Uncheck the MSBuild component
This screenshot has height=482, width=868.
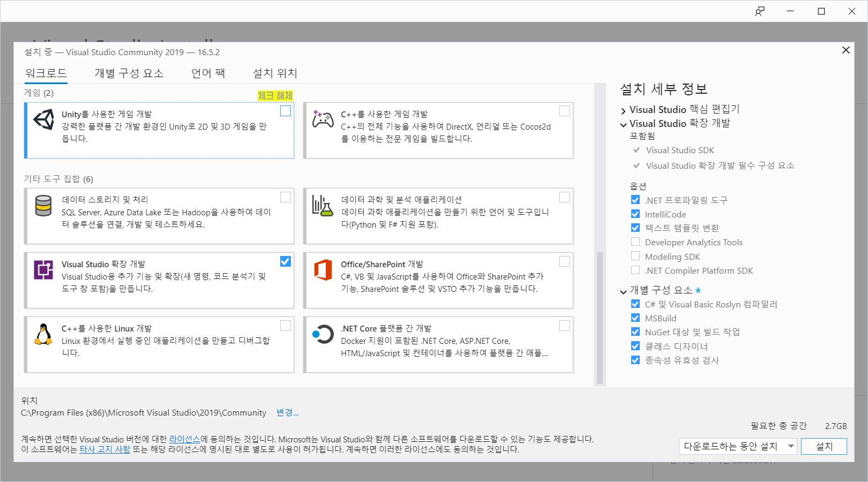click(x=635, y=318)
